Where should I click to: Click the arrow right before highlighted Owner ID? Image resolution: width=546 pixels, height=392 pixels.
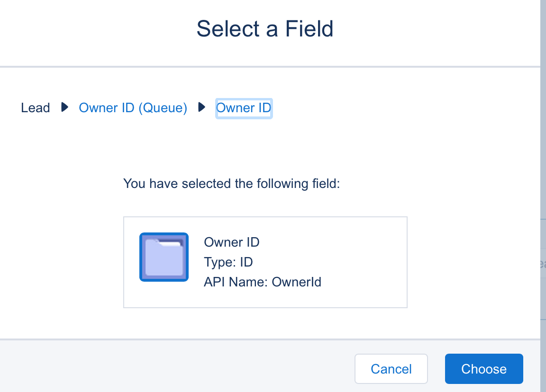202,107
